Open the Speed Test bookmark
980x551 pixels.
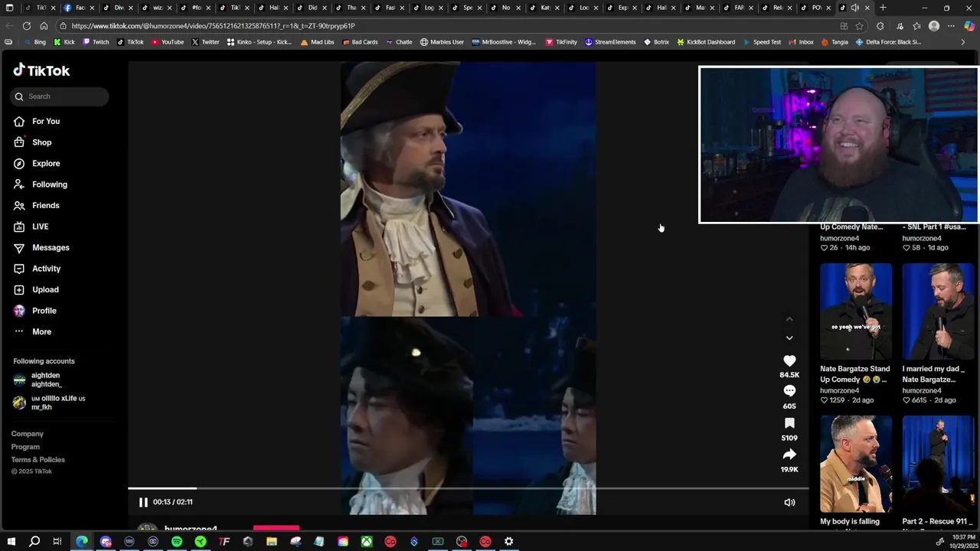click(761, 42)
